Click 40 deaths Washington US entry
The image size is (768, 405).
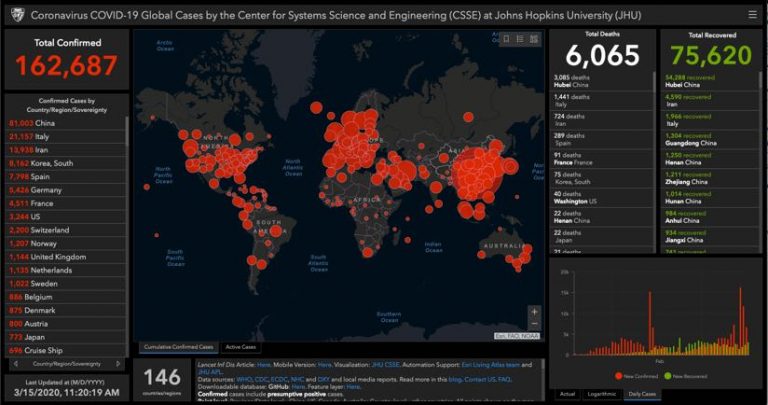click(600, 197)
